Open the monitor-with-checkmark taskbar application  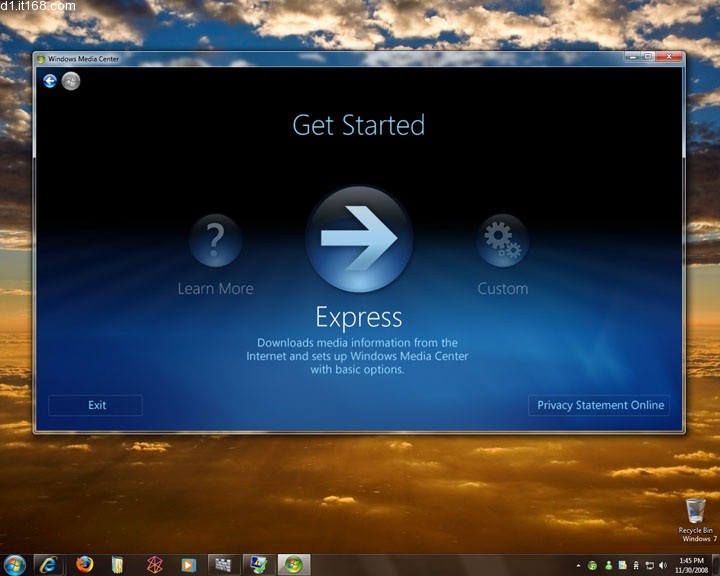259,565
